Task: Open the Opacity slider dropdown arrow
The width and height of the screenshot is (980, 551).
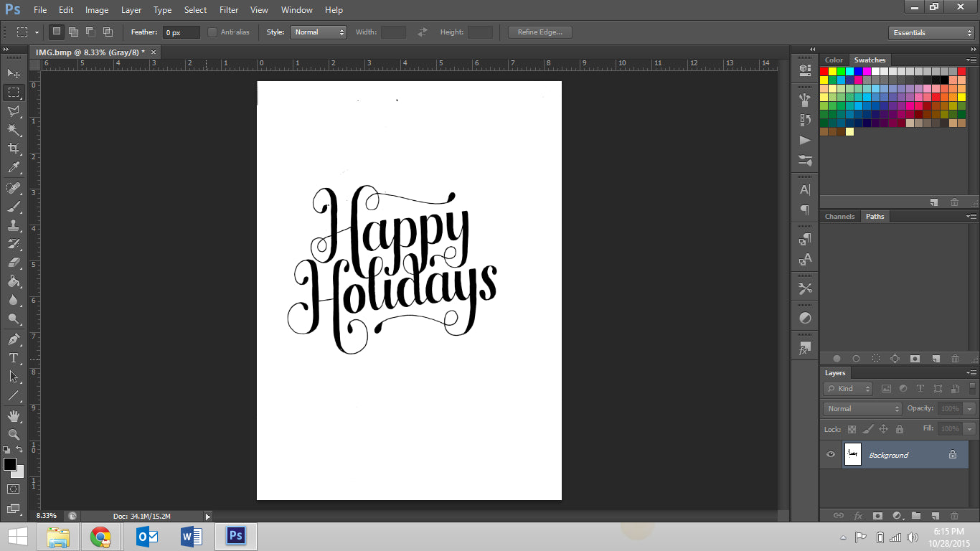Action: tap(970, 408)
